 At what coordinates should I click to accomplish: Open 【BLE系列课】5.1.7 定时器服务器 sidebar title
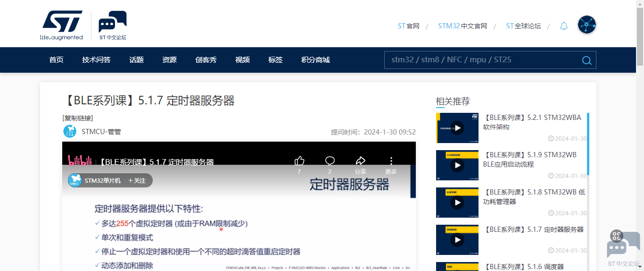click(x=533, y=229)
